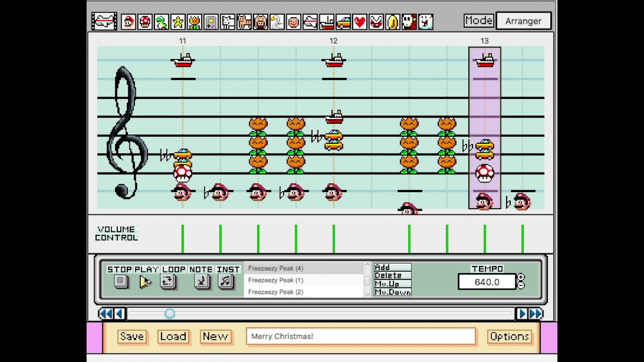Click the song list scroll down arrow

tap(367, 293)
